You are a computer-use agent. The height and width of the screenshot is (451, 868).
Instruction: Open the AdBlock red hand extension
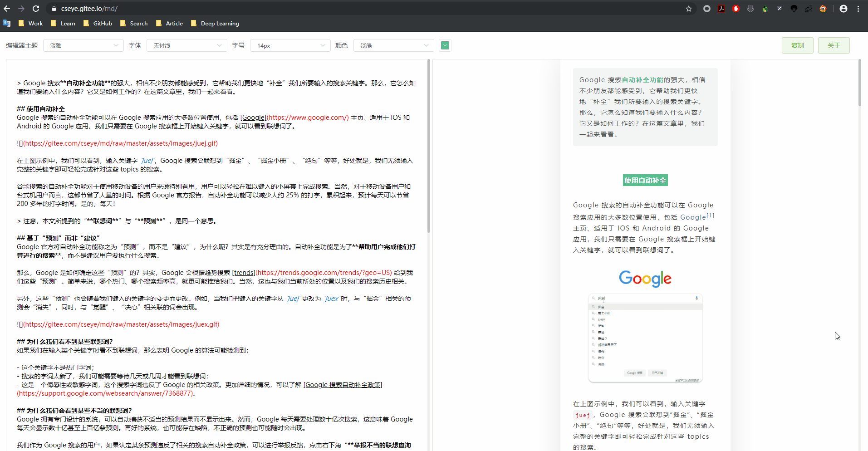[736, 9]
